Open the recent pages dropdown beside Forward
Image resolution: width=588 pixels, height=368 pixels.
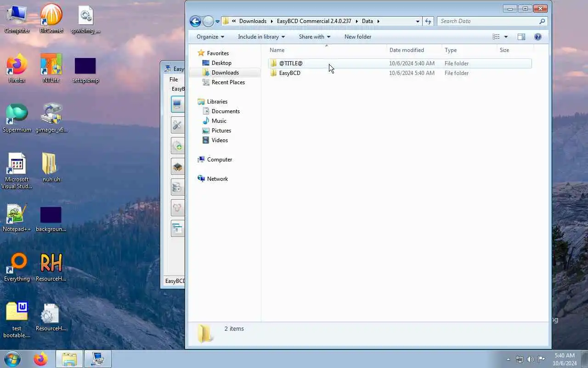[217, 22]
